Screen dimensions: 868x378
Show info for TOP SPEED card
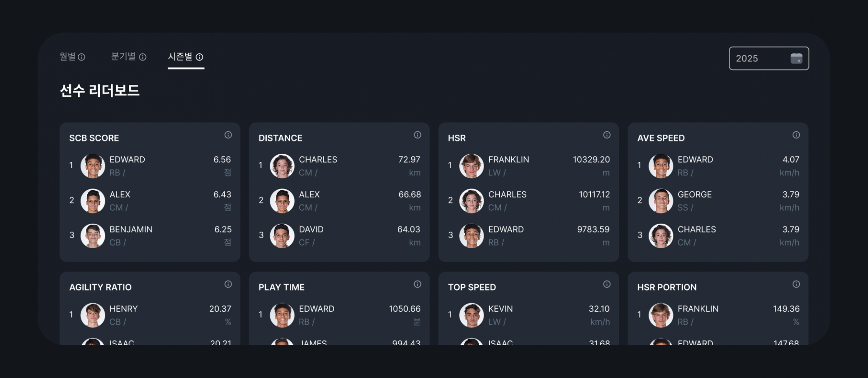coord(607,284)
